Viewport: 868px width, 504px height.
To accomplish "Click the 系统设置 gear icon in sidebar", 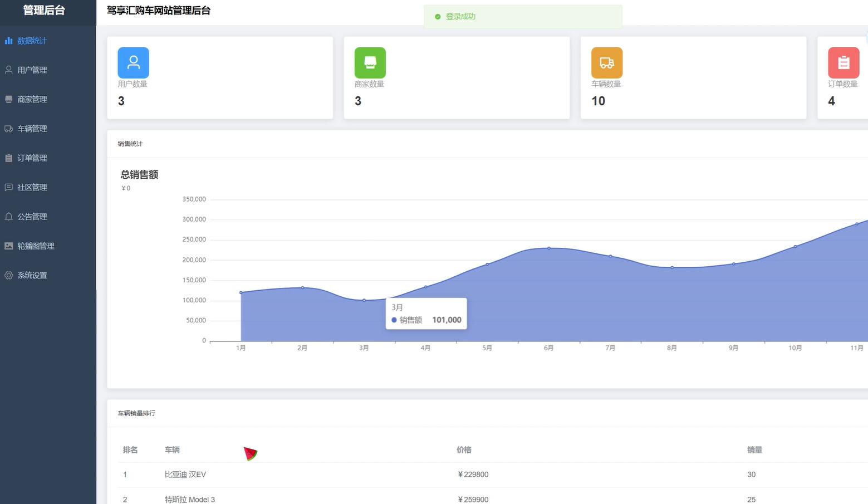I will (x=8, y=275).
